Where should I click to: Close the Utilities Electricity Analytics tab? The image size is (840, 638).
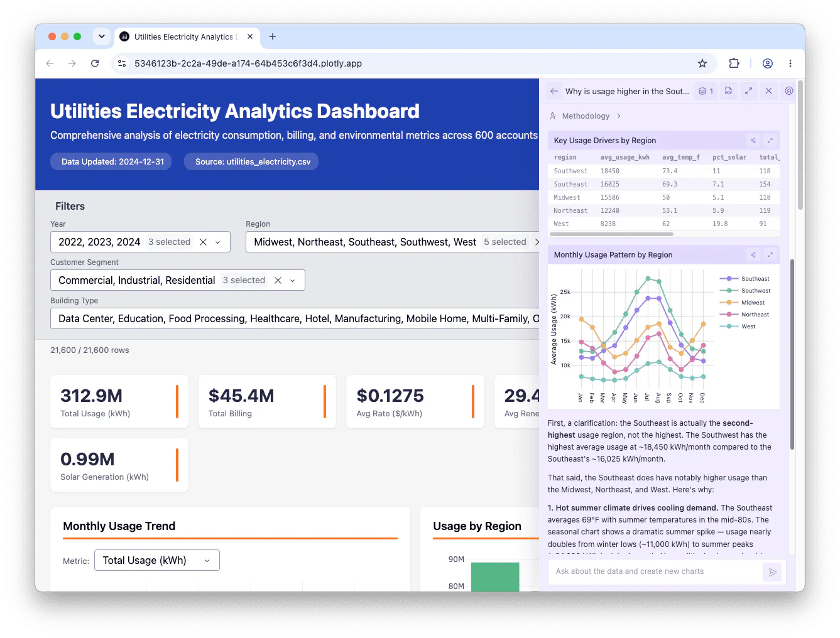(250, 36)
